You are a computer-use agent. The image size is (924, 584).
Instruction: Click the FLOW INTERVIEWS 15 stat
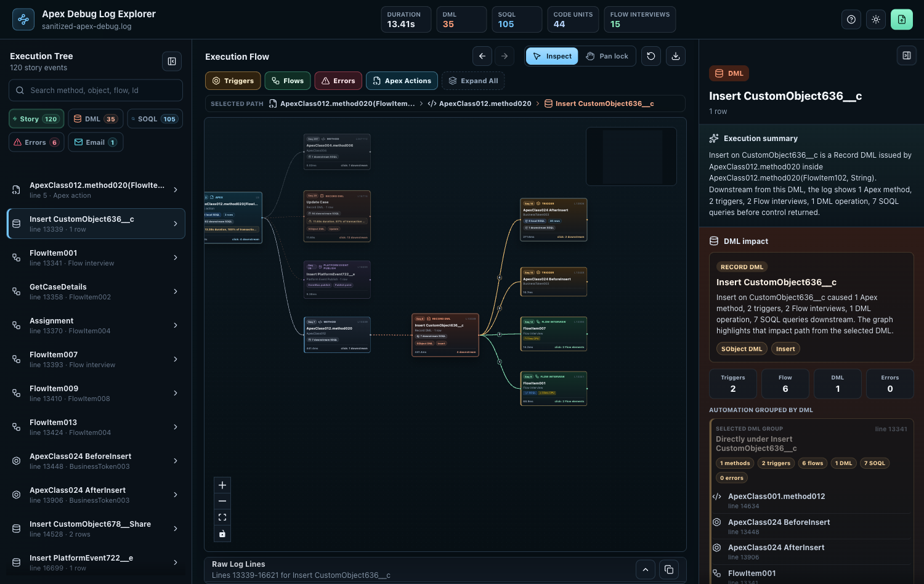coord(639,20)
